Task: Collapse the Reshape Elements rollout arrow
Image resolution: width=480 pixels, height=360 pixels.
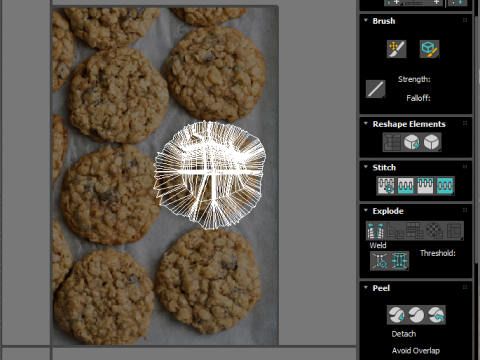Action: 366,124
